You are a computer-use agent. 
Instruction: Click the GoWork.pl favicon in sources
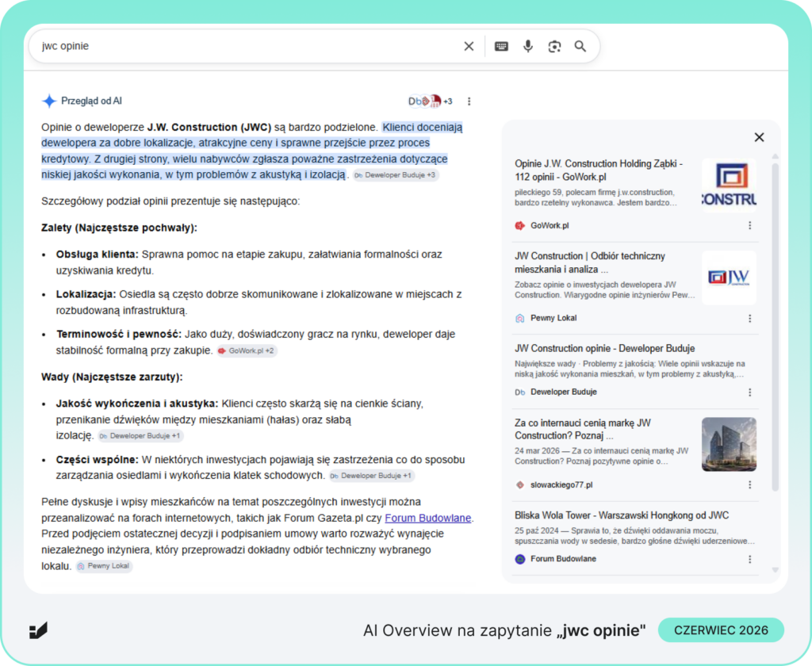tap(520, 225)
